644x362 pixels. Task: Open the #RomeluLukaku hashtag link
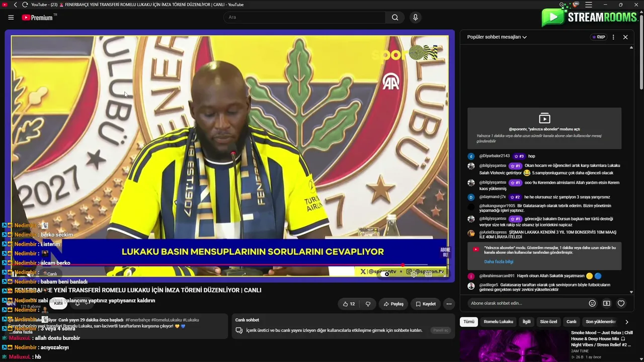166,320
